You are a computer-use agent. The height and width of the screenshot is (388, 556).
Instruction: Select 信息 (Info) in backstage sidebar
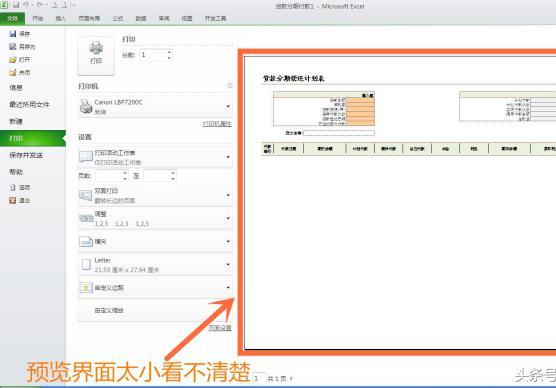16,88
